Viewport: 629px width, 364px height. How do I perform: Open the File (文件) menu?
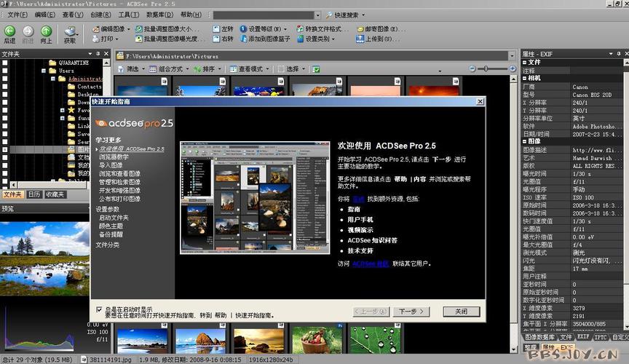pos(17,15)
